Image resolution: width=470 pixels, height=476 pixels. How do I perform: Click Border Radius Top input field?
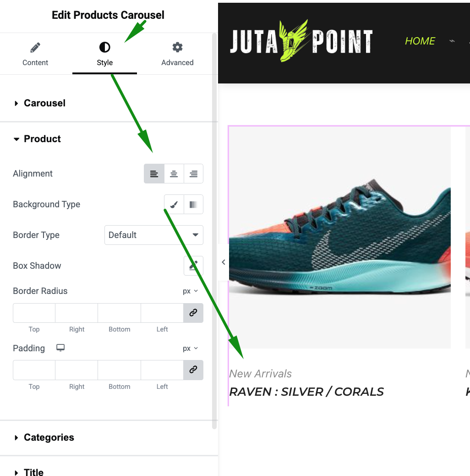coord(34,313)
